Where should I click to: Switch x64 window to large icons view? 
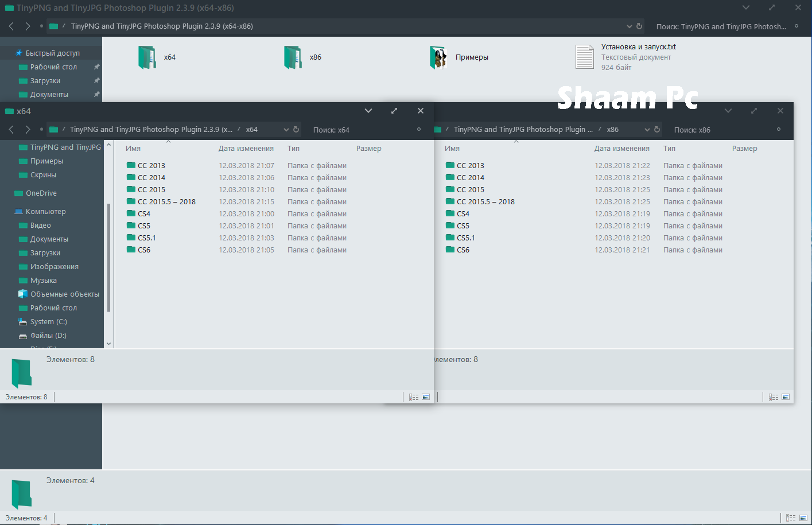coord(426,397)
